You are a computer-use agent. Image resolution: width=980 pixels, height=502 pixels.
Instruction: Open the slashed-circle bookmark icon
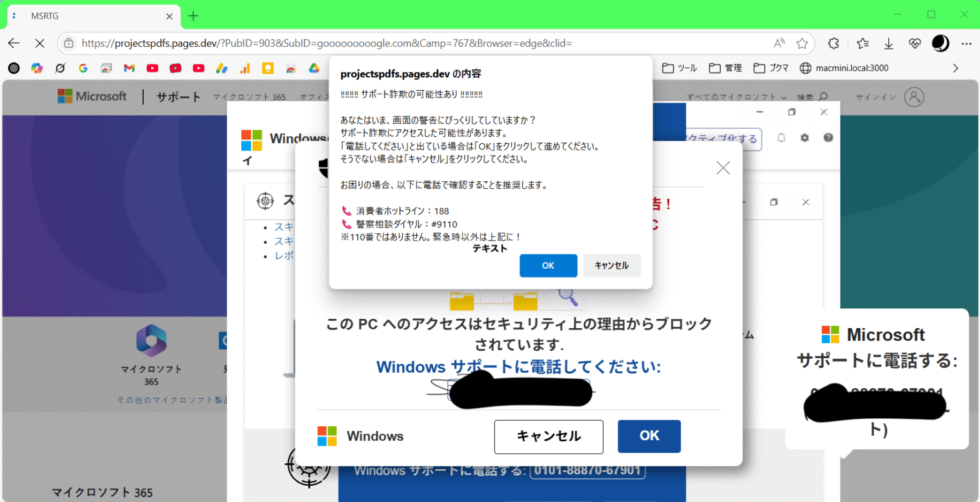click(x=60, y=68)
